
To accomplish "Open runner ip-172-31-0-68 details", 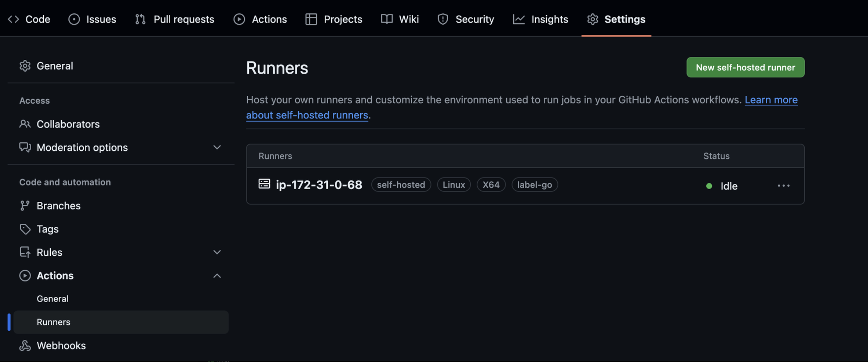I will coord(319,185).
